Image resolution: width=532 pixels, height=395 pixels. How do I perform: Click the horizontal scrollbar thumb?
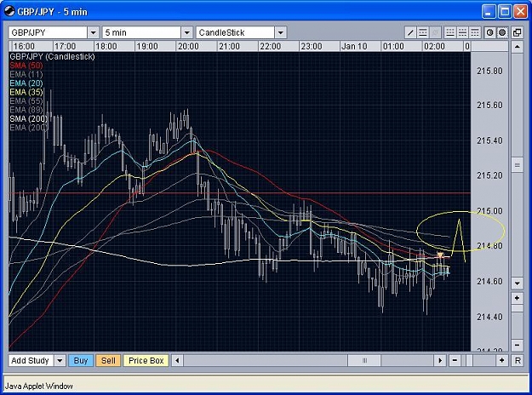(364, 360)
